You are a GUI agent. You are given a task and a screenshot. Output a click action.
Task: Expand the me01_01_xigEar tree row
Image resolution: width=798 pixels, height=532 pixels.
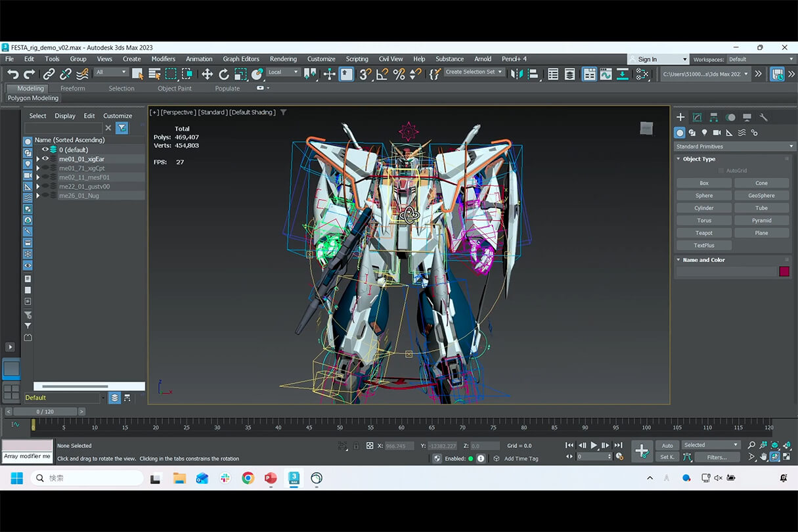pyautogui.click(x=37, y=159)
